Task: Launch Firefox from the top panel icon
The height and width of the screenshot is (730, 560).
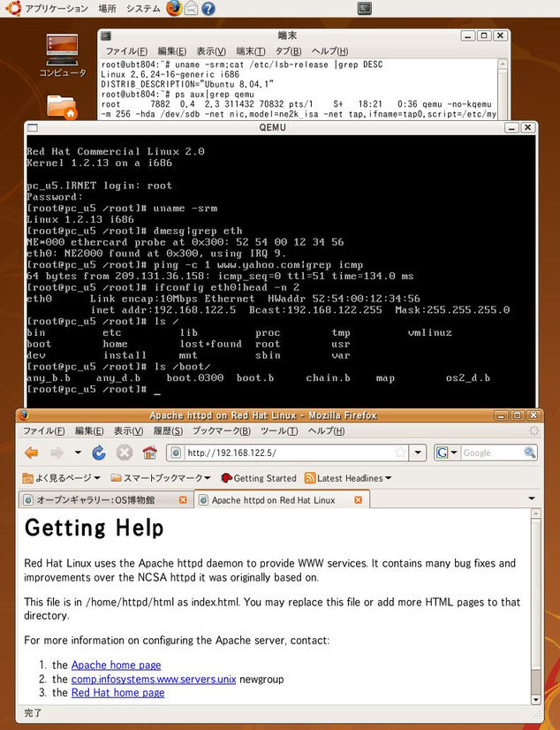Action: 174,8
